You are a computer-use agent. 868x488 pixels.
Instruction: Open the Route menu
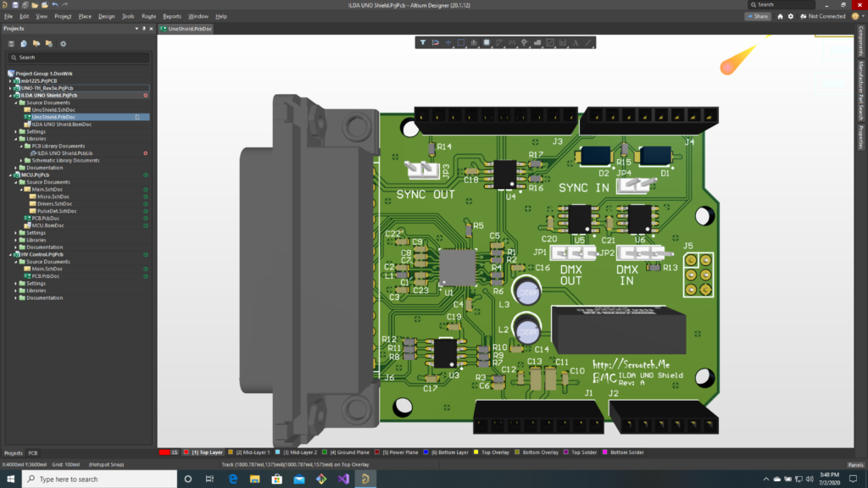tap(148, 16)
